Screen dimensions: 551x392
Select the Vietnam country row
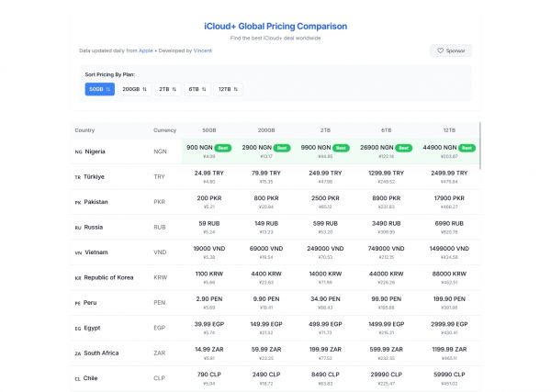click(x=275, y=252)
